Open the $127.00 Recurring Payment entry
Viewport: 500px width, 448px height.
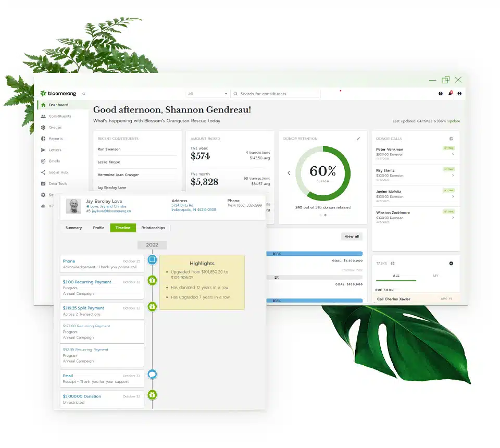point(102,332)
